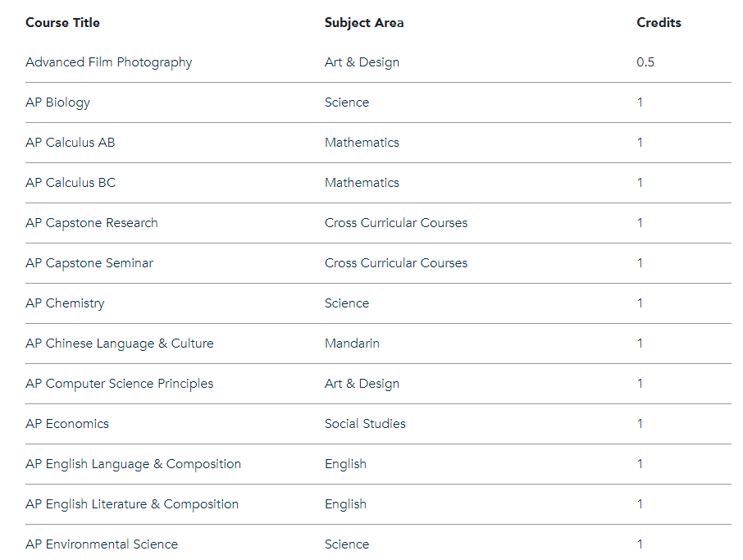Image resolution: width=743 pixels, height=560 pixels.
Task: Click AP English Language & Composition
Action: pyautogui.click(x=133, y=464)
